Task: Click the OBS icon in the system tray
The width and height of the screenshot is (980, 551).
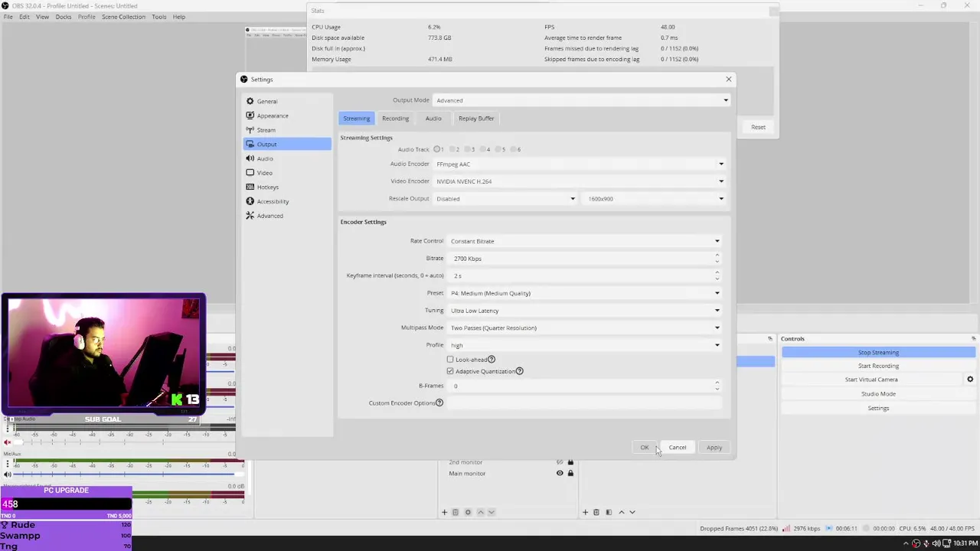Action: click(916, 543)
